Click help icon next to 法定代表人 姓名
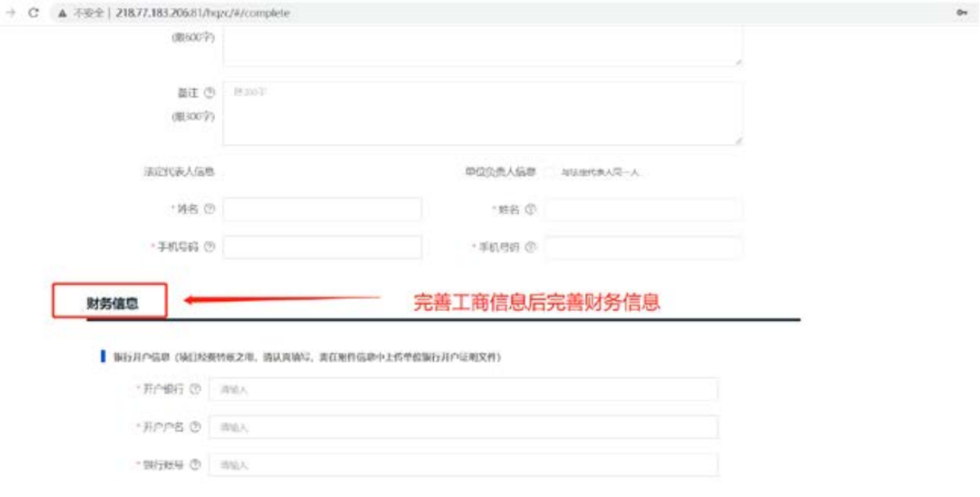This screenshot has width=980, height=497. tap(210, 210)
